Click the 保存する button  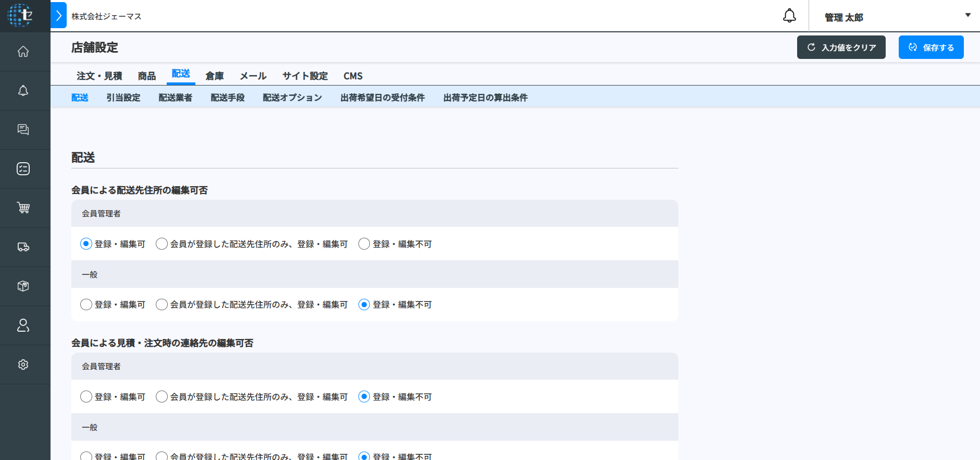931,47
